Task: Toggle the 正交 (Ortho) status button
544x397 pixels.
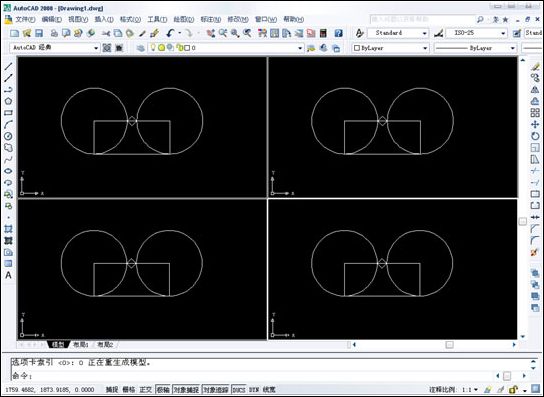Action: [145, 389]
